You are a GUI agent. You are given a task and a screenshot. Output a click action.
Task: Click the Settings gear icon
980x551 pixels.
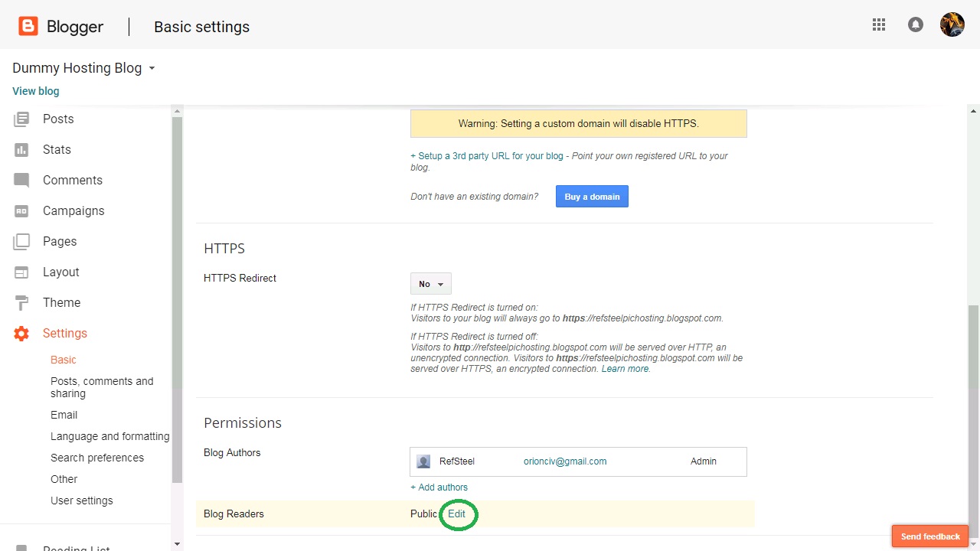click(21, 334)
